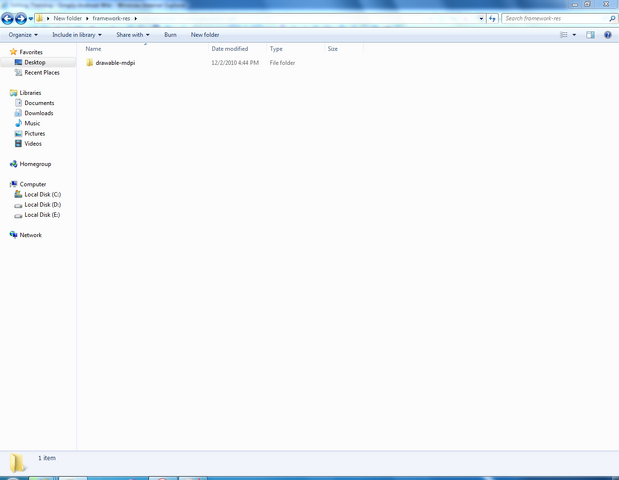Click the Homegroup icon
Viewport: 619px width, 480px height.
coord(13,164)
